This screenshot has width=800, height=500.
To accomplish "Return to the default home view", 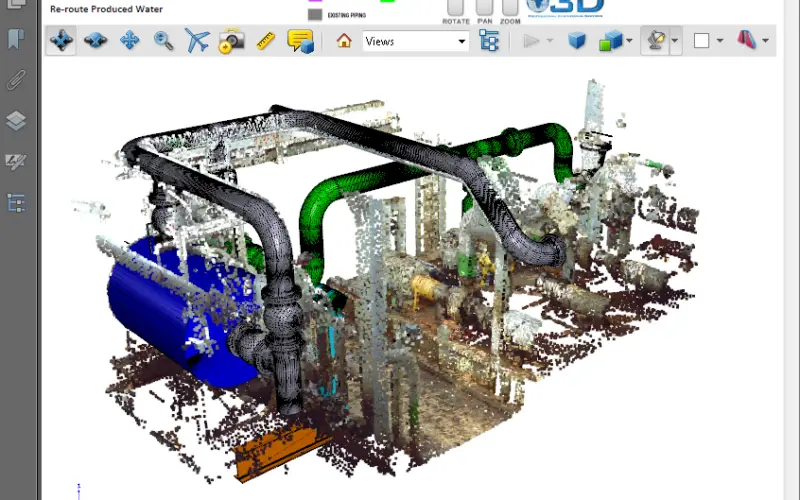I will coord(344,40).
